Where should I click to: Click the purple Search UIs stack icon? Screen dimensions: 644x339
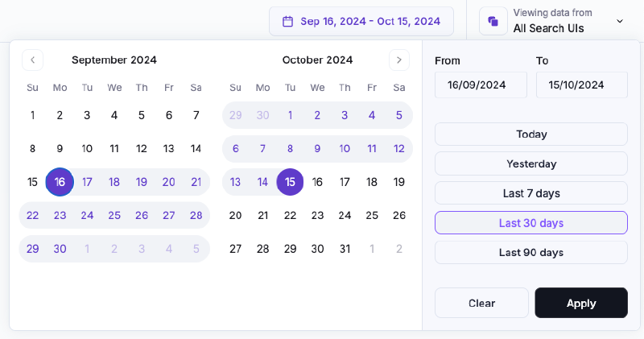[493, 21]
